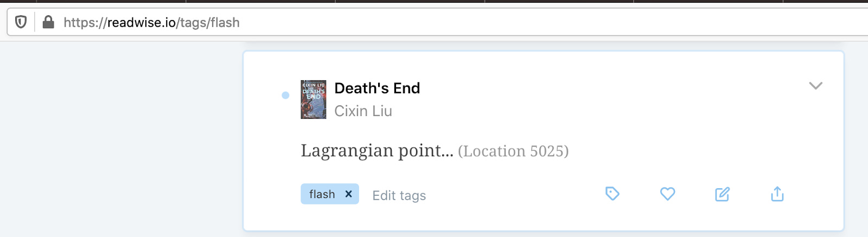
Task: Click the Death's End book title
Action: 377,88
